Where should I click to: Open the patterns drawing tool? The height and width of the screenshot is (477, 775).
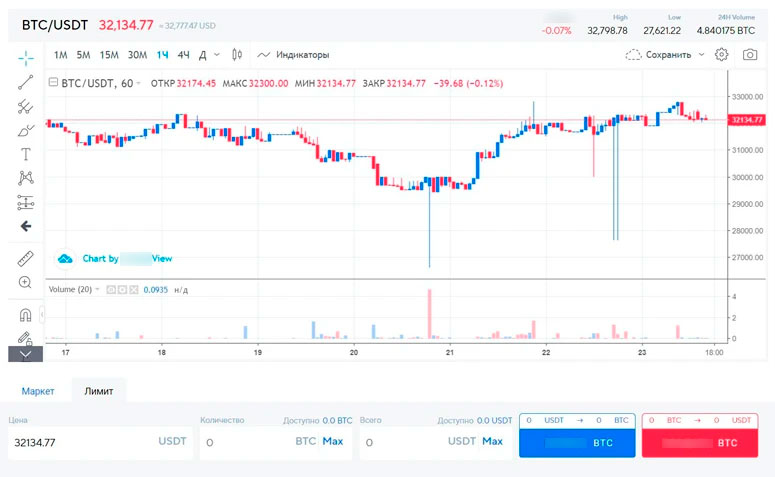[x=26, y=178]
